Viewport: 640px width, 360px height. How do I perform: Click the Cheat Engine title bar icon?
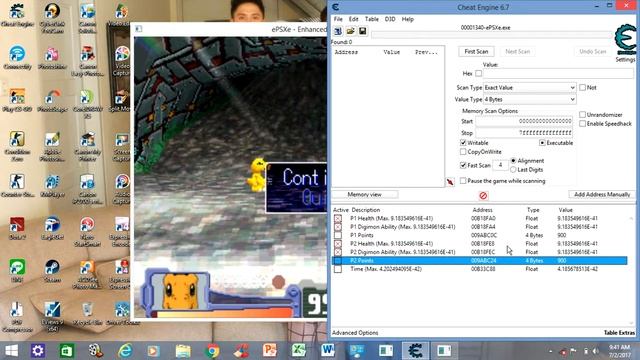[336, 7]
